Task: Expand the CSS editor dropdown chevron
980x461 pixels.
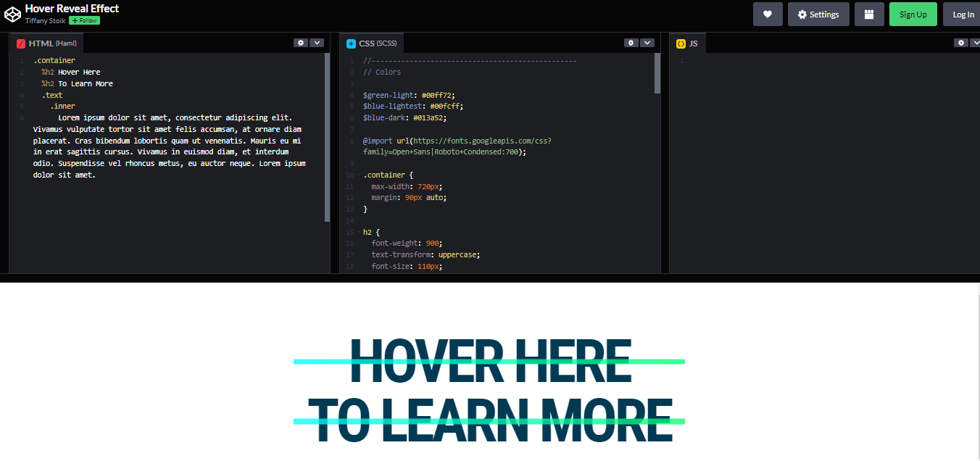Action: 647,43
